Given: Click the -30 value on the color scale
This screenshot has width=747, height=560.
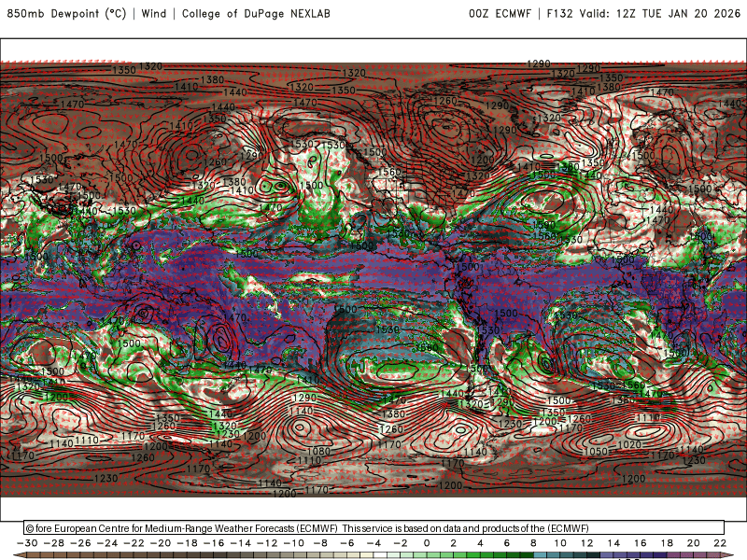Looking at the screenshot, I should pos(27,543).
